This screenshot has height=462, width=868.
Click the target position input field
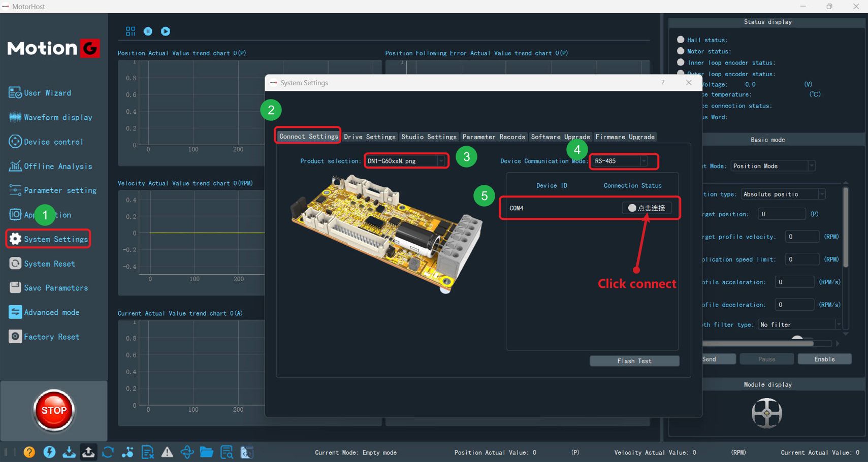(x=782, y=214)
